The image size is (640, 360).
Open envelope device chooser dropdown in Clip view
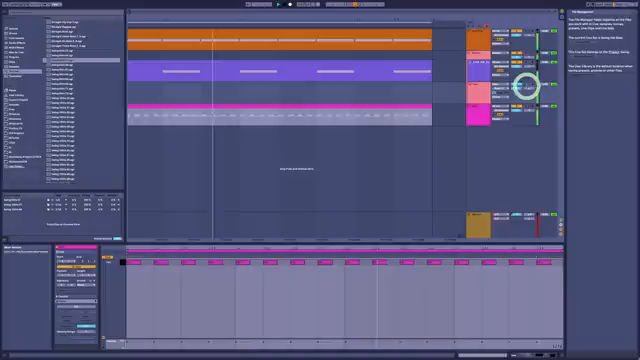click(76, 301)
